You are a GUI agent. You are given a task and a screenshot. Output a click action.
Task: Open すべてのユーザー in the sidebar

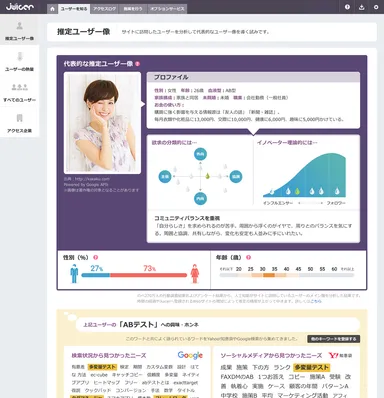tap(19, 92)
